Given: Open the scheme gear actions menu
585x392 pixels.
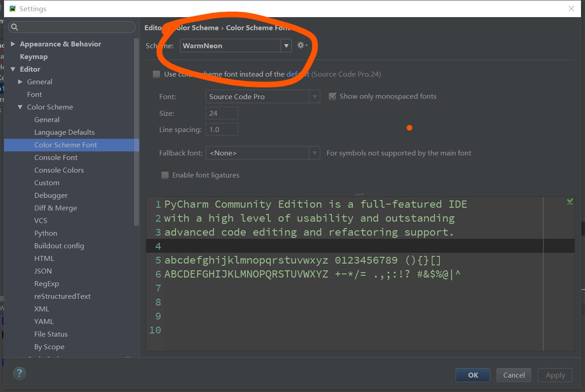Looking at the screenshot, I should point(302,46).
